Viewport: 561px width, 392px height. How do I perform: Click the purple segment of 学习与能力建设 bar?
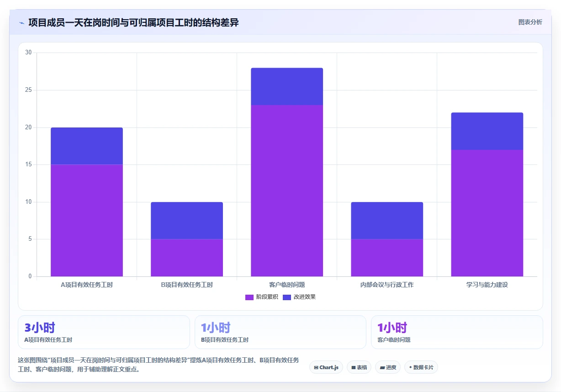pos(487,213)
